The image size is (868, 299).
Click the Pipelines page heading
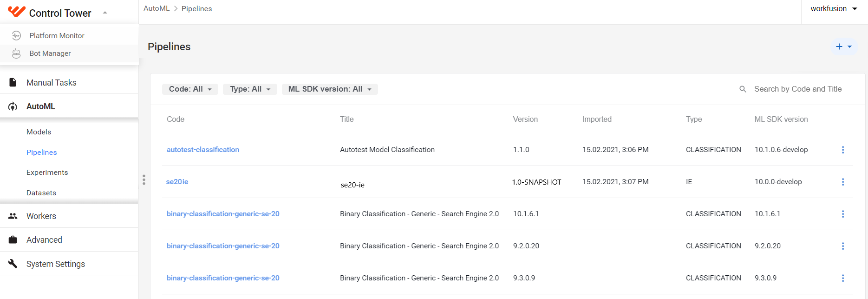point(169,47)
